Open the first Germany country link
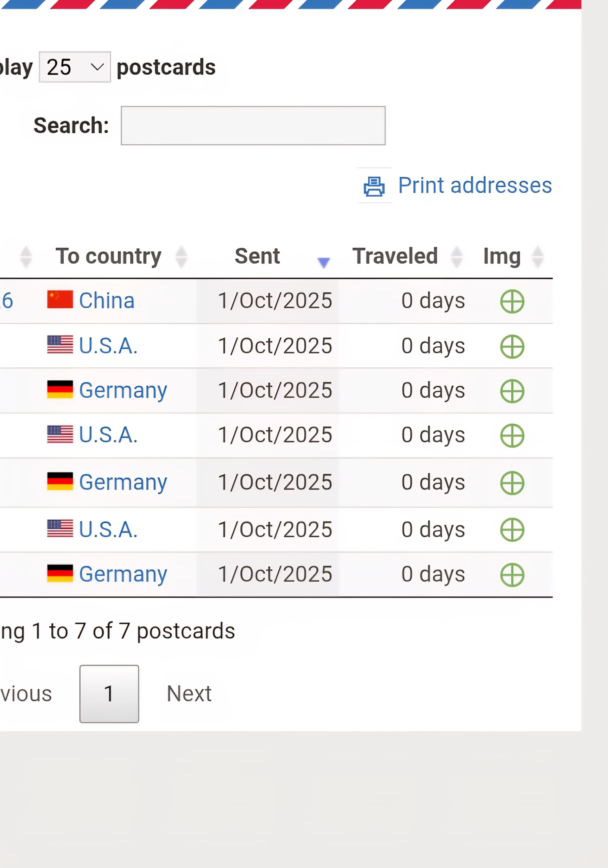The width and height of the screenshot is (608, 868). point(123,390)
